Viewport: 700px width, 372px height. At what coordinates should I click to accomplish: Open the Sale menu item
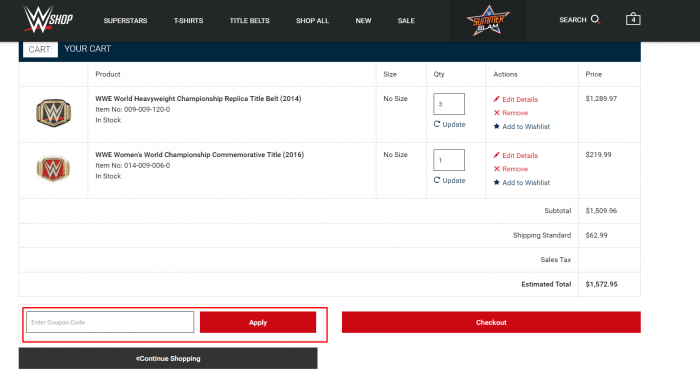coord(406,21)
